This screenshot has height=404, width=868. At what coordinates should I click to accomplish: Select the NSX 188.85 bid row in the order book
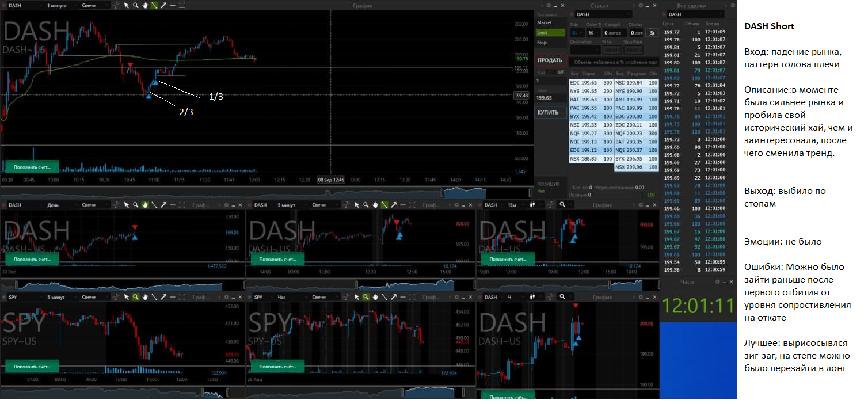[591, 159]
